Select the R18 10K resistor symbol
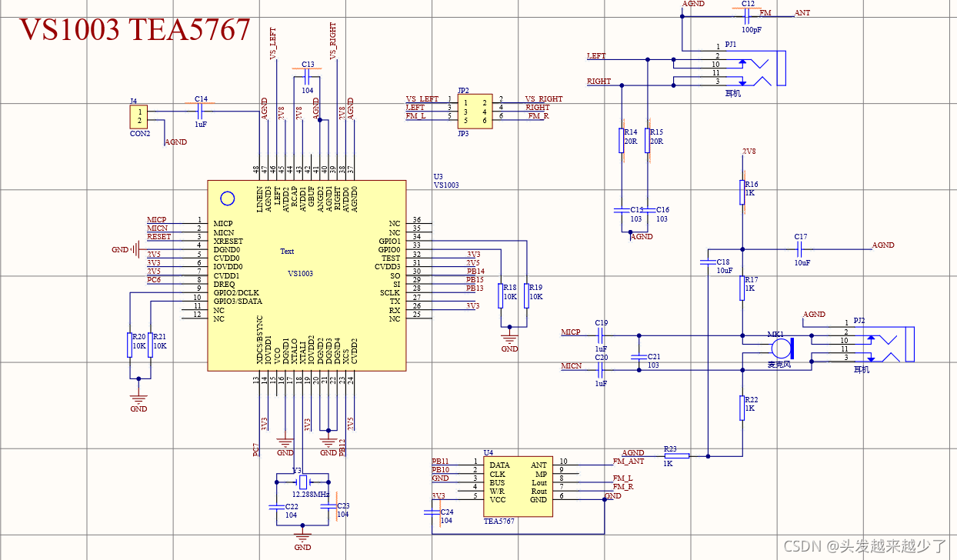Screen dimensions: 957x560 501,295
